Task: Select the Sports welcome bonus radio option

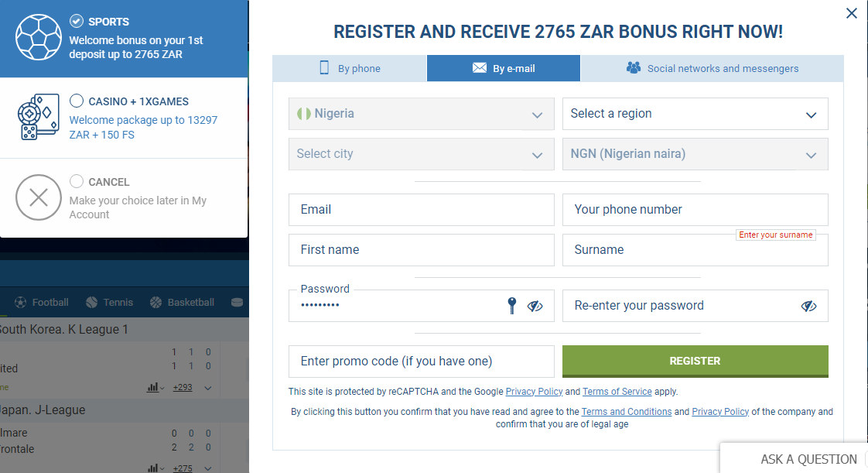Action: click(77, 21)
